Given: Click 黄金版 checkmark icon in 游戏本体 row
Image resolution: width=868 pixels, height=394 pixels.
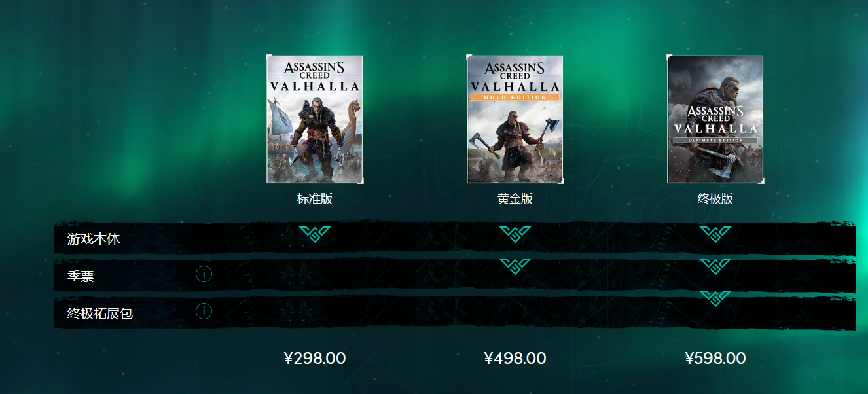Looking at the screenshot, I should 515,234.
